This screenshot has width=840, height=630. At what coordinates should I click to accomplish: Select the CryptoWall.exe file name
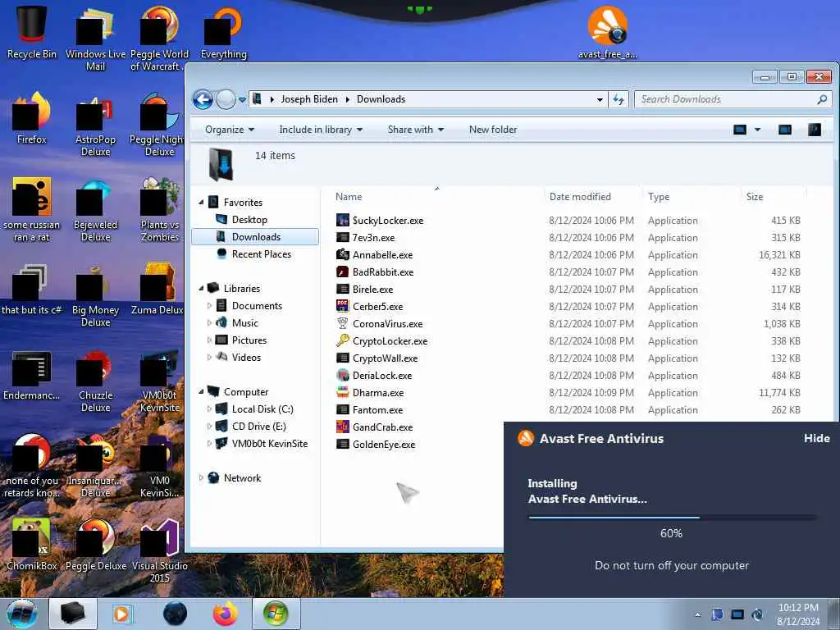click(x=385, y=358)
